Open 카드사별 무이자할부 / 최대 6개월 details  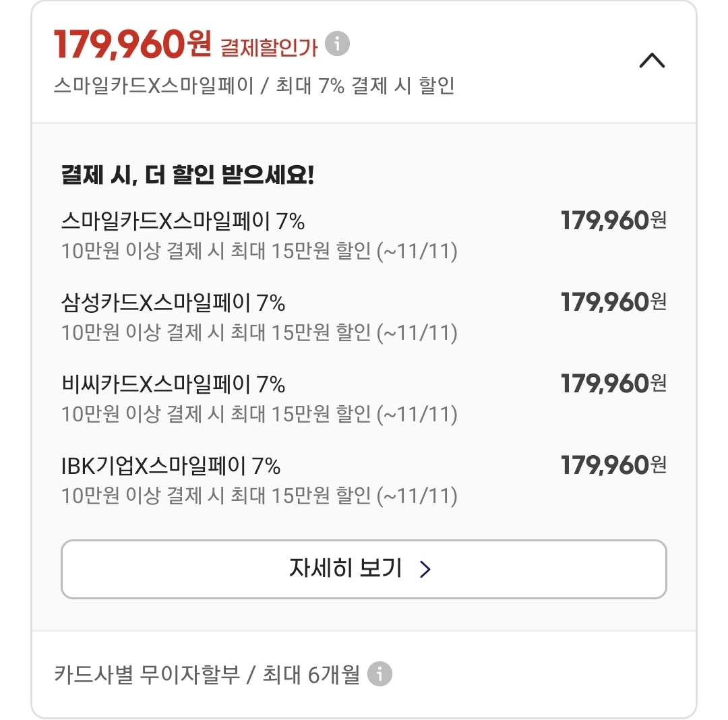tap(207, 674)
